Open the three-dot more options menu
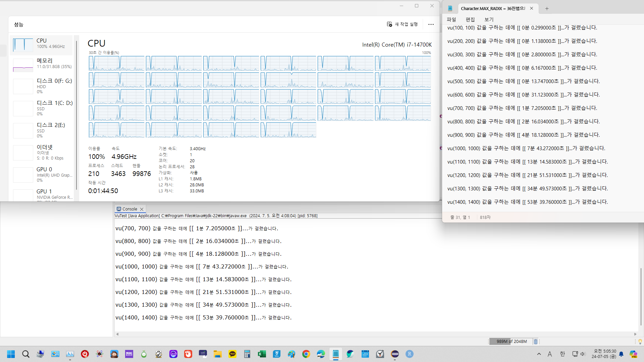Viewport: 644px width, 362px height. point(431,24)
